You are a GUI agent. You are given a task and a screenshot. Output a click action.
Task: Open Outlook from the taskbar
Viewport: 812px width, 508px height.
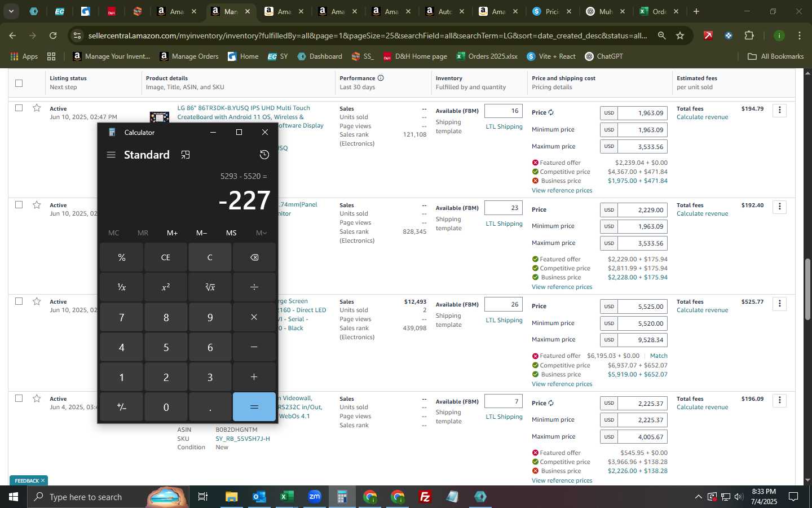[x=259, y=497]
